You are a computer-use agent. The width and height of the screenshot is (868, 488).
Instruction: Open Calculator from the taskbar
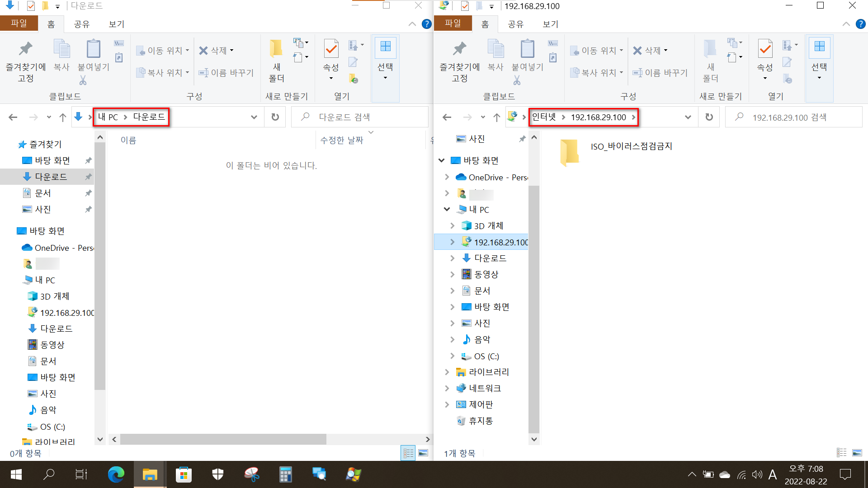(285, 474)
